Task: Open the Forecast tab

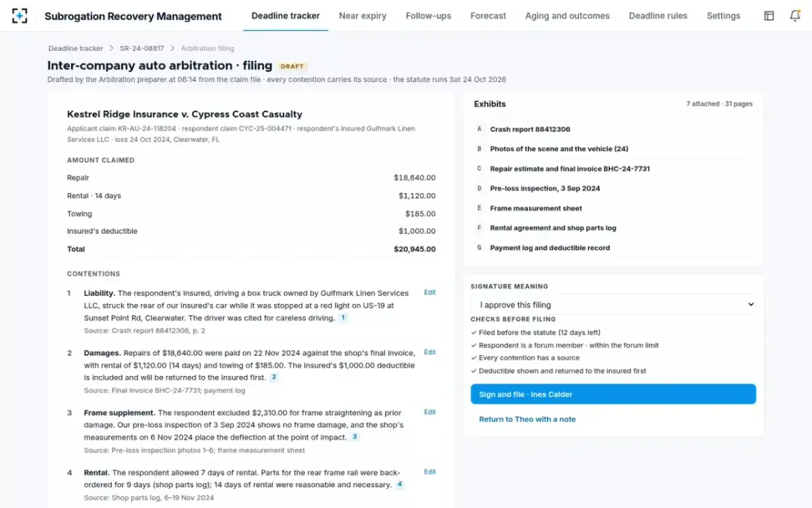Action: [x=488, y=16]
